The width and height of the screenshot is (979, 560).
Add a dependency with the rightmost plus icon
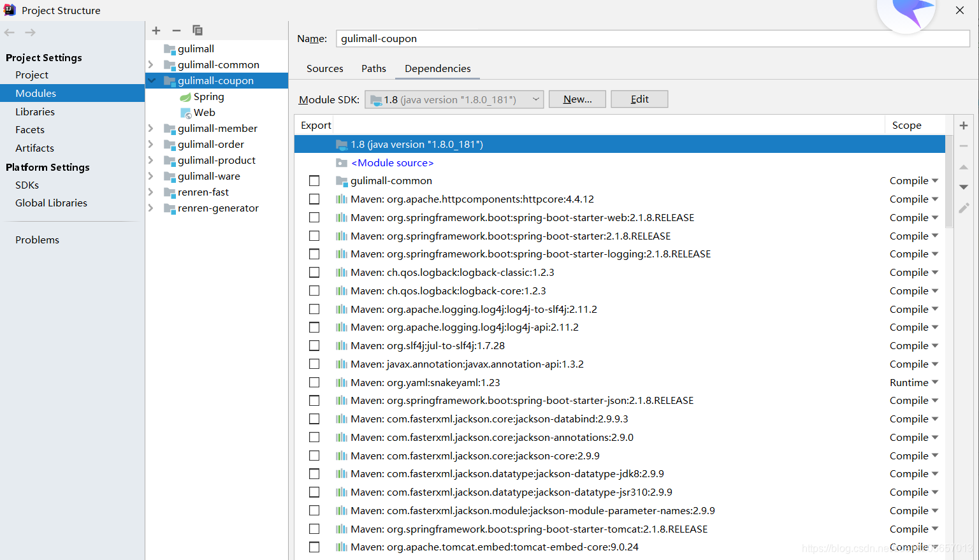click(x=964, y=125)
